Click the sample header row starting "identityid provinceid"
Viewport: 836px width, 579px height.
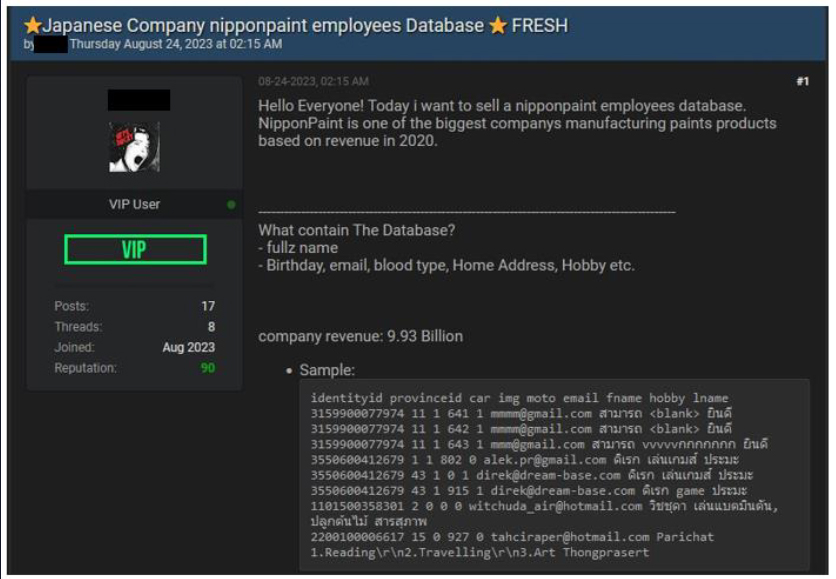(x=519, y=398)
